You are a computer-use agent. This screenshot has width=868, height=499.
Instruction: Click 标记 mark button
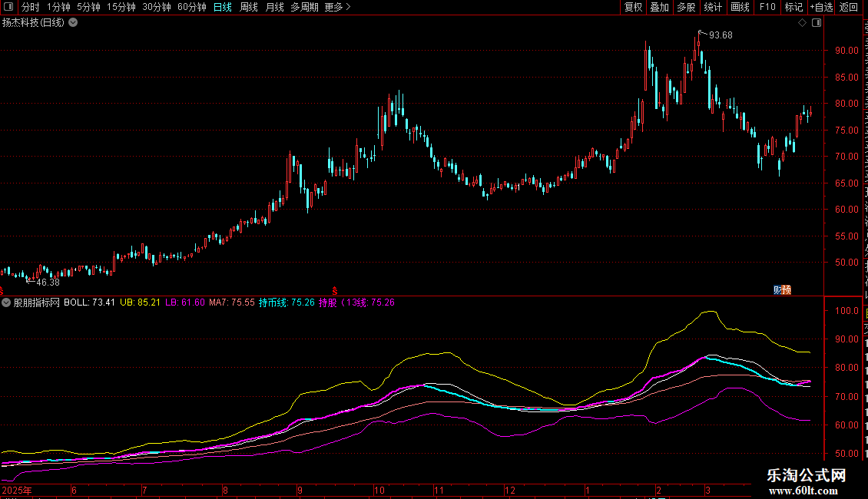click(x=793, y=7)
